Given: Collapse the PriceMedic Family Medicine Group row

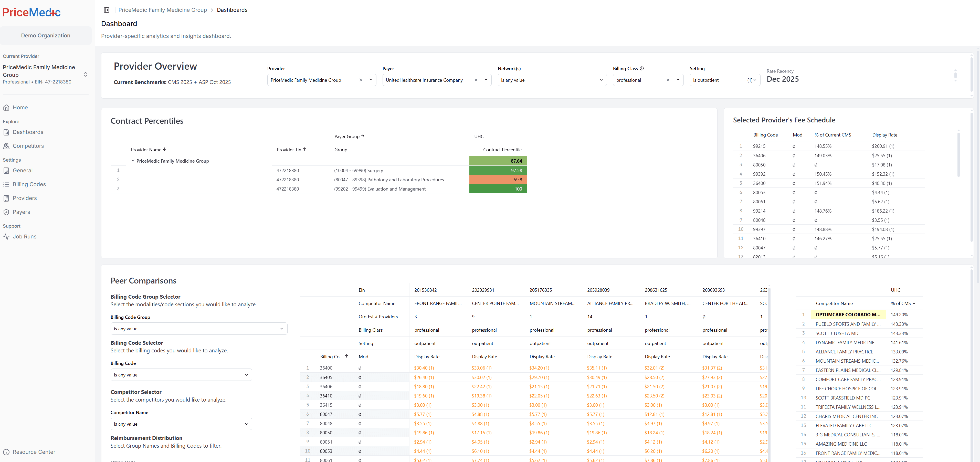Looking at the screenshot, I should point(133,161).
